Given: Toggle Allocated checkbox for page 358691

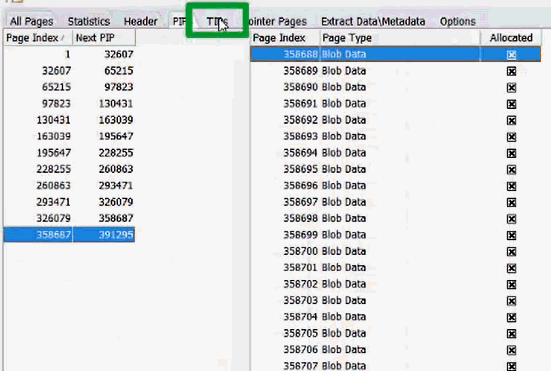Looking at the screenshot, I should click(x=511, y=104).
